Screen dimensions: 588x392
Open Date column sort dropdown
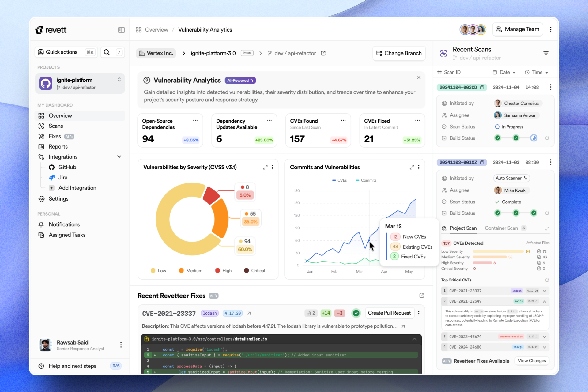514,73
